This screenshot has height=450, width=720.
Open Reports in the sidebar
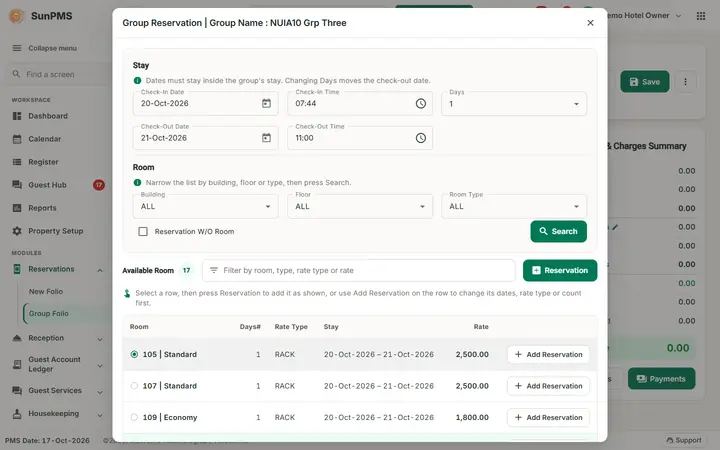click(x=42, y=208)
